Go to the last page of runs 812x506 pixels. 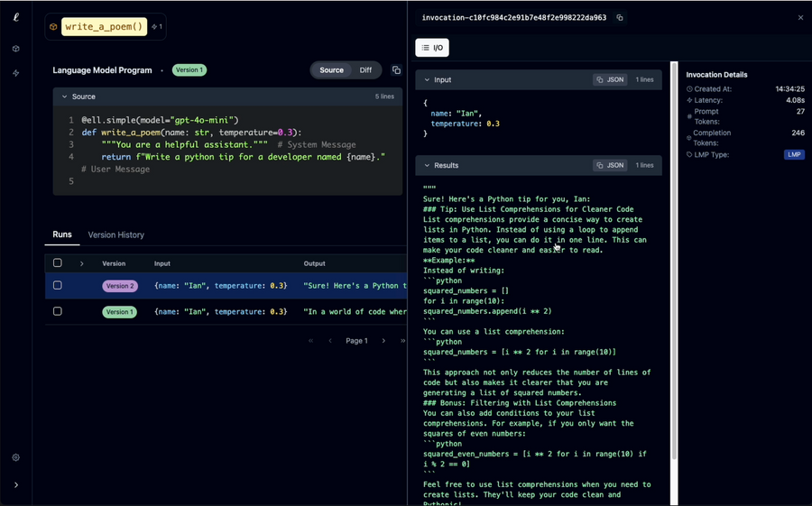tap(403, 341)
